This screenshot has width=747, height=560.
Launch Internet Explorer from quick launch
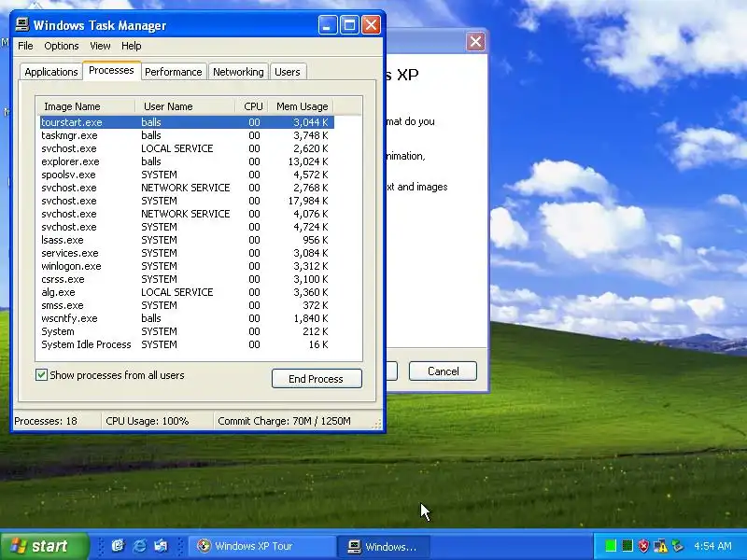pos(139,546)
